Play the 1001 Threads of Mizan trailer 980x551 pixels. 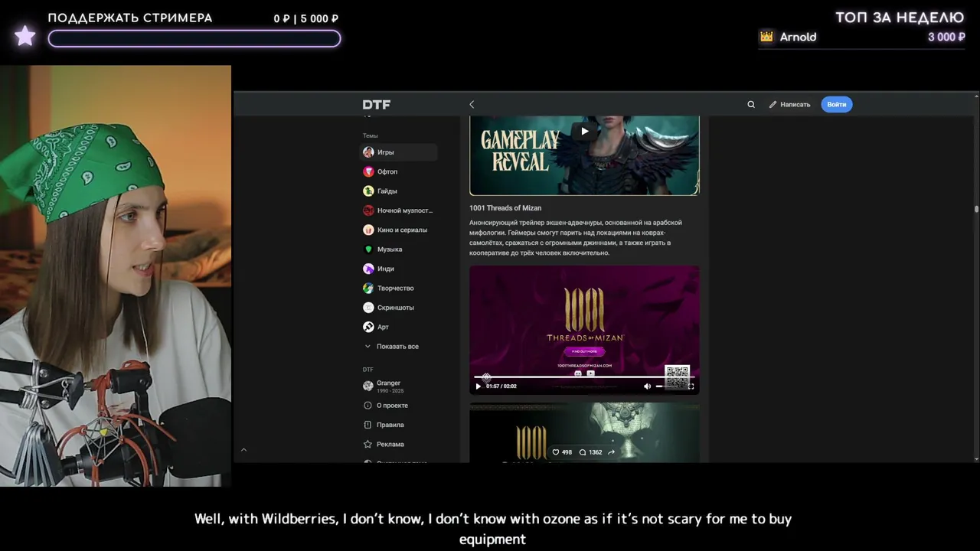coord(479,386)
